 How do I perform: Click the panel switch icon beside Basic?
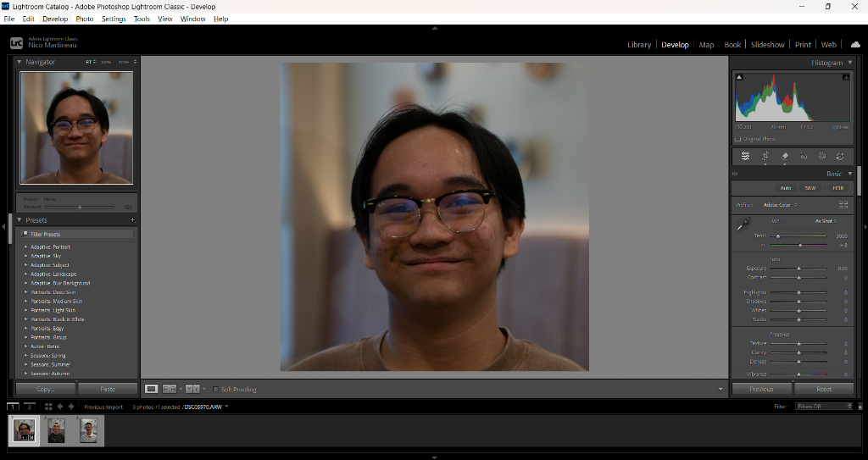pyautogui.click(x=735, y=174)
